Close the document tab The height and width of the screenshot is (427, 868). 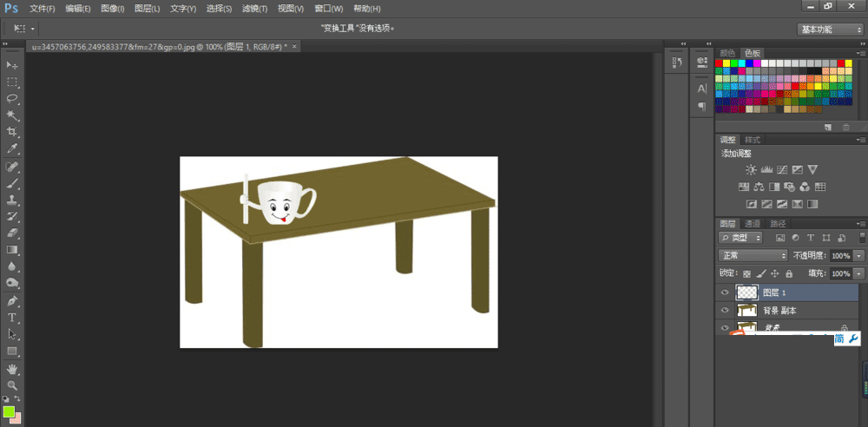tap(294, 47)
